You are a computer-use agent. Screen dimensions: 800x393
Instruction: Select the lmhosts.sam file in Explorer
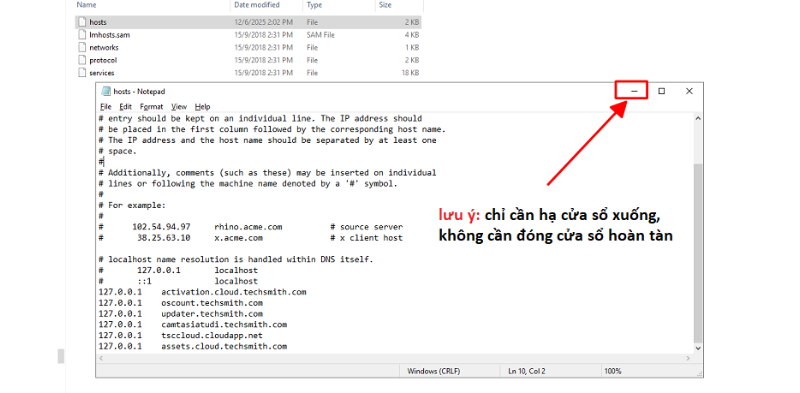coord(249,35)
